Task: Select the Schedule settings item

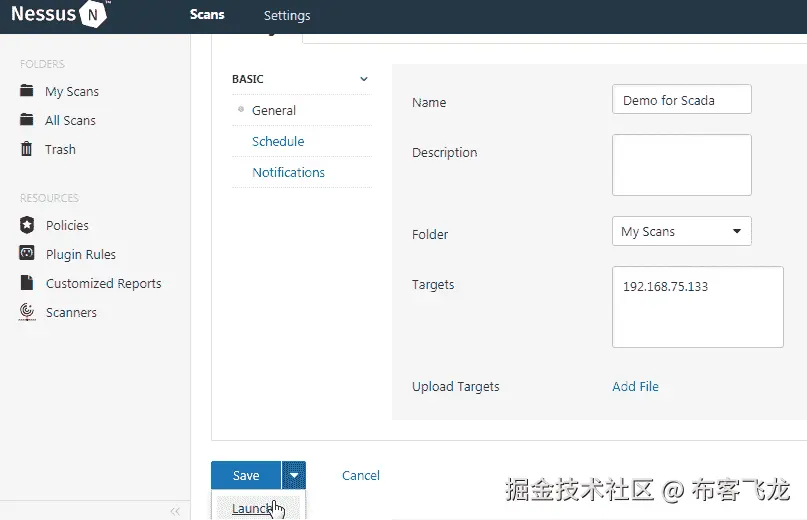Action: point(278,141)
